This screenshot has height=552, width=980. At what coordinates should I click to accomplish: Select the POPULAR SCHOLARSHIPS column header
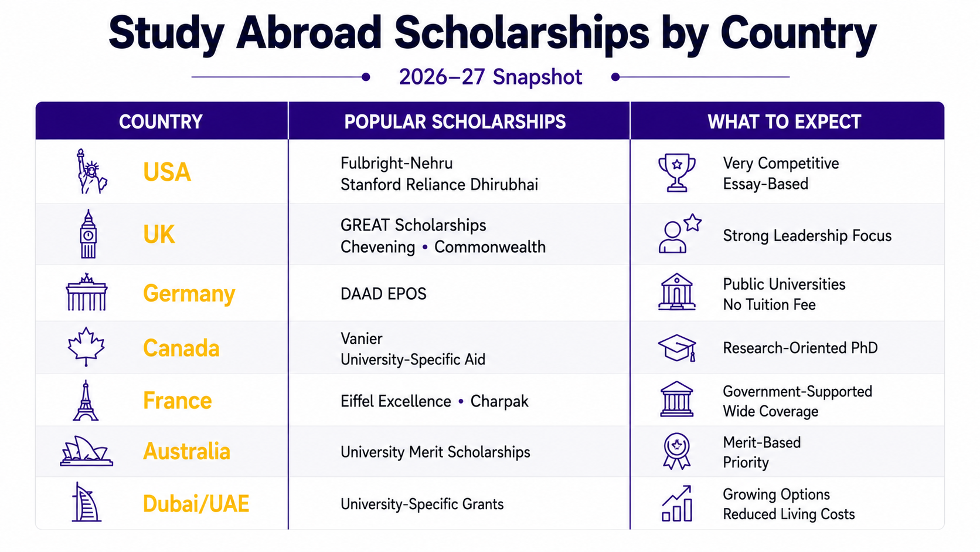pos(455,121)
